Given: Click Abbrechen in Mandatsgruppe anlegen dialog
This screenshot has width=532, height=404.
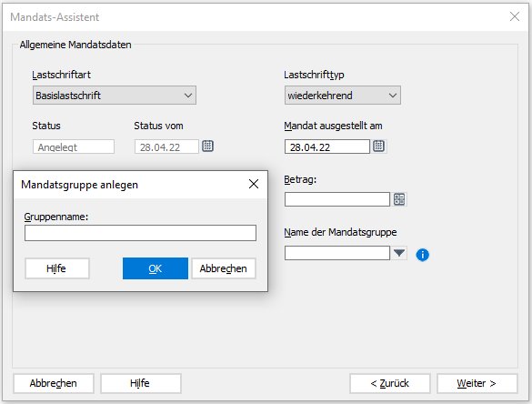Looking at the screenshot, I should tap(223, 268).
